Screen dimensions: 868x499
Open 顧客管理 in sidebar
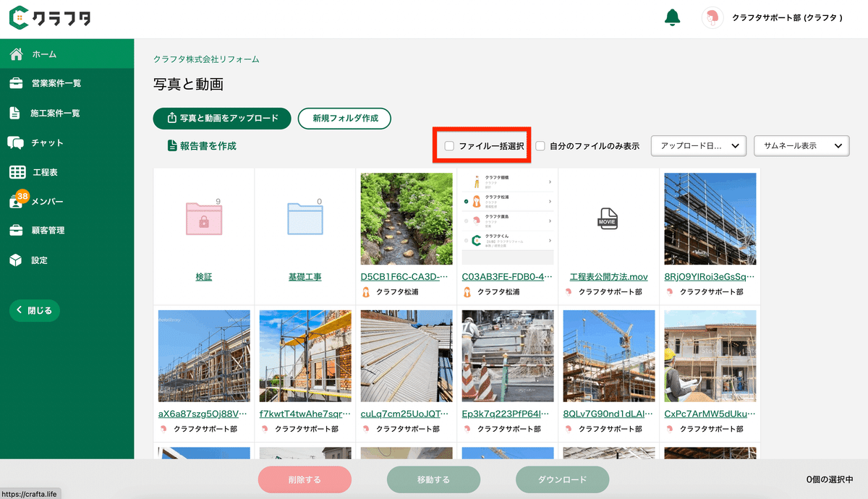point(67,231)
